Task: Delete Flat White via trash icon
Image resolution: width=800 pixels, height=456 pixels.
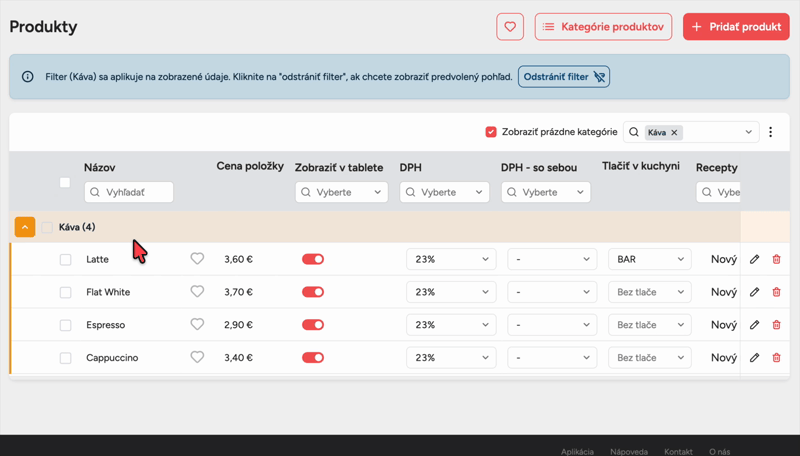Action: [x=777, y=292]
